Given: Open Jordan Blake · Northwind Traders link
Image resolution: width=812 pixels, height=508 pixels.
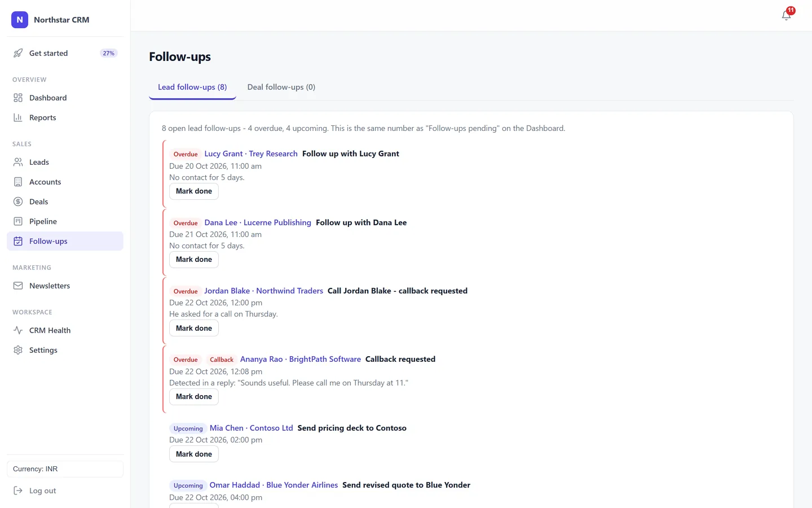Looking at the screenshot, I should [x=263, y=291].
